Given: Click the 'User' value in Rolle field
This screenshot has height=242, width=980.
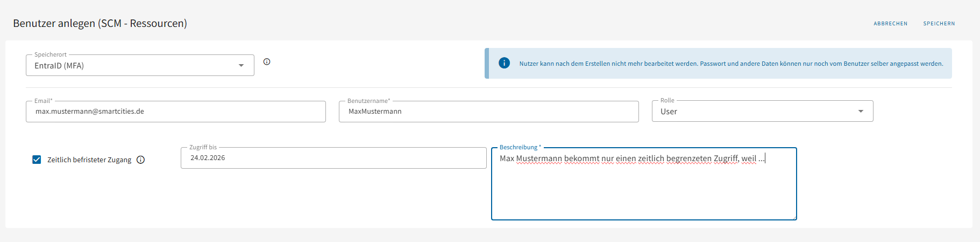Looking at the screenshot, I should coord(669,112).
